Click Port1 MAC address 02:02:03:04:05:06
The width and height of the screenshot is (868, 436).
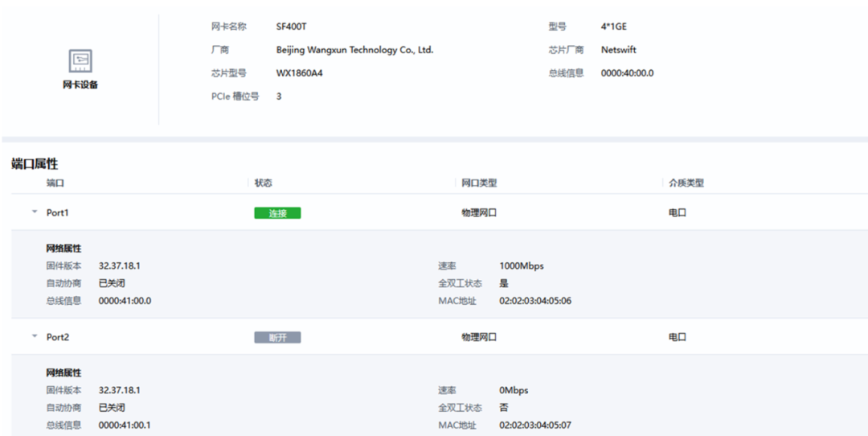pyautogui.click(x=535, y=301)
